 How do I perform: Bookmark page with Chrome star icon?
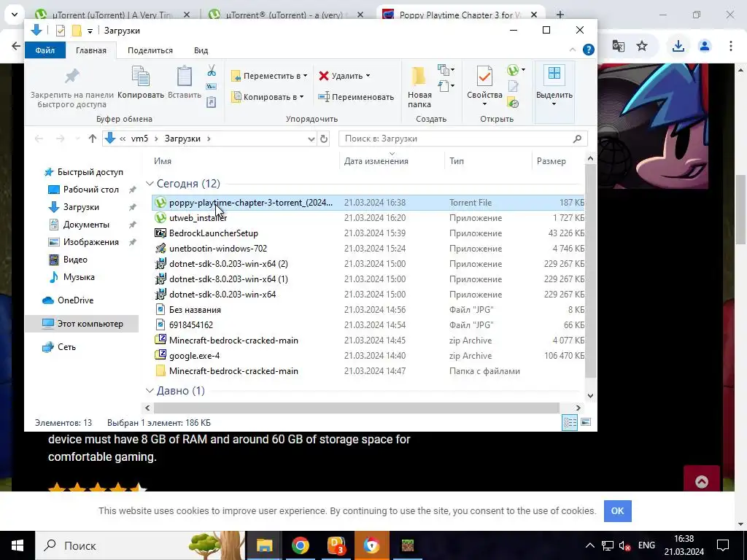[x=642, y=46]
